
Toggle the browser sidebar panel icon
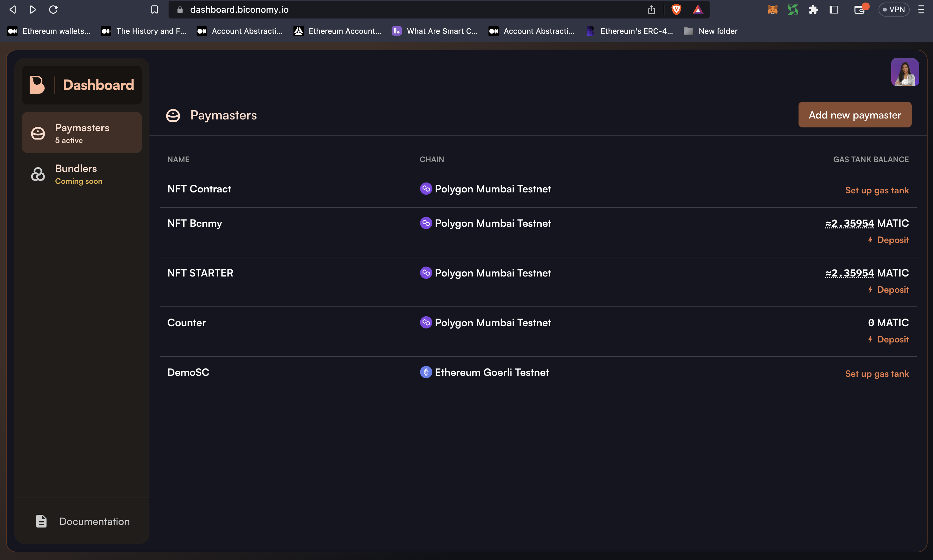[x=834, y=10]
